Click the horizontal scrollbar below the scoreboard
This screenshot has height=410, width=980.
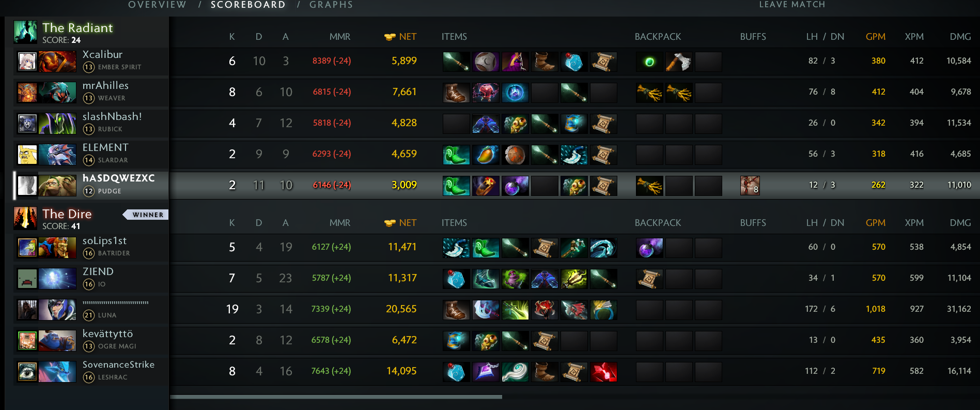click(336, 397)
